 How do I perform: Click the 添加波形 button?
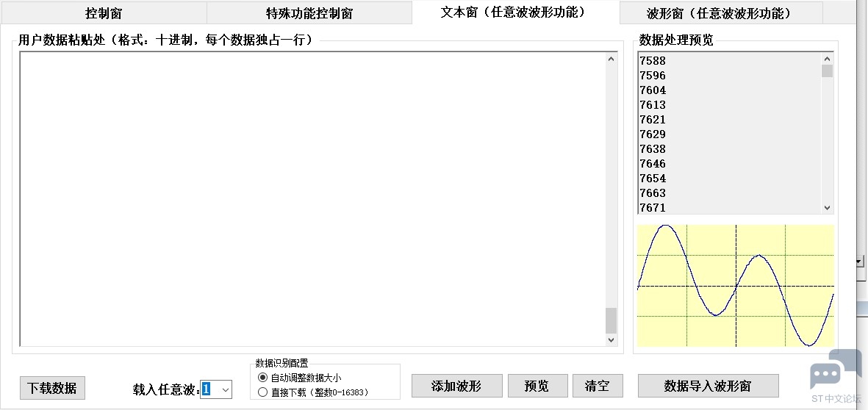[456, 386]
